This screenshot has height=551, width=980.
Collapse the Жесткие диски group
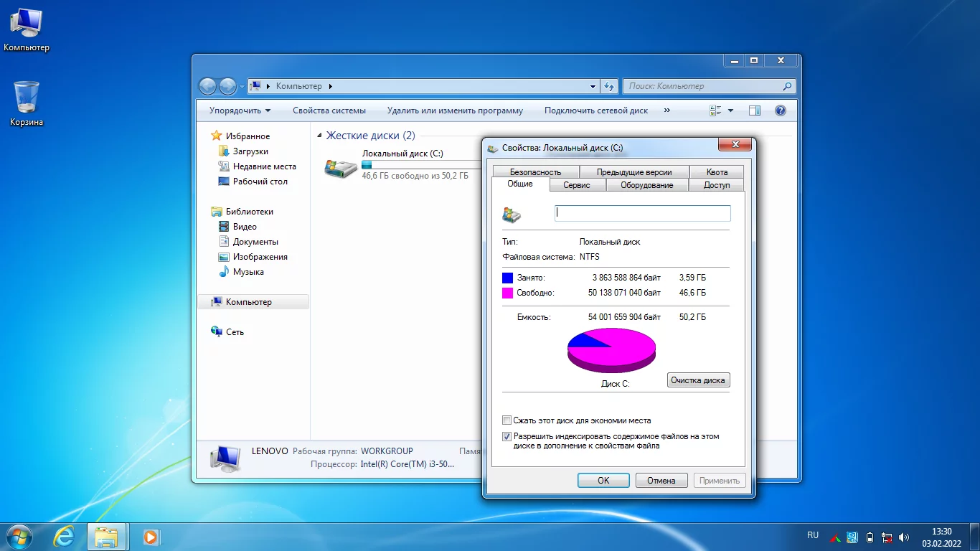coord(319,136)
